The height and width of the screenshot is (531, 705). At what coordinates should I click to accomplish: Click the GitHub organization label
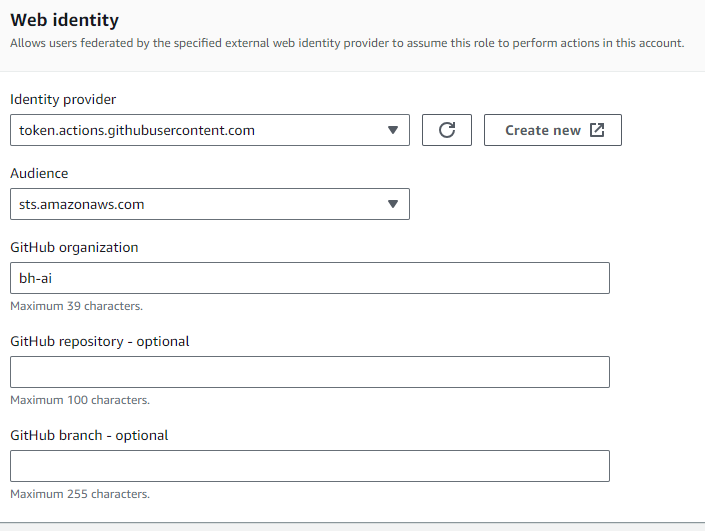coord(74,247)
